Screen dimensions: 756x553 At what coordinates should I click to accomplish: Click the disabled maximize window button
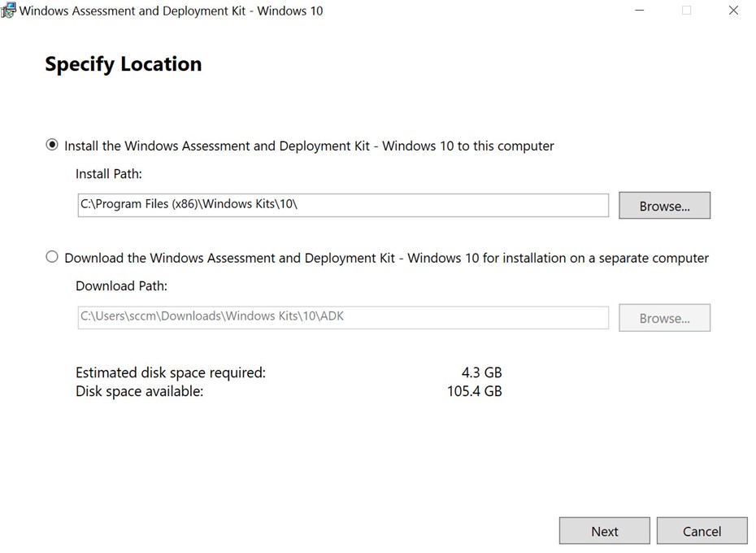[687, 10]
